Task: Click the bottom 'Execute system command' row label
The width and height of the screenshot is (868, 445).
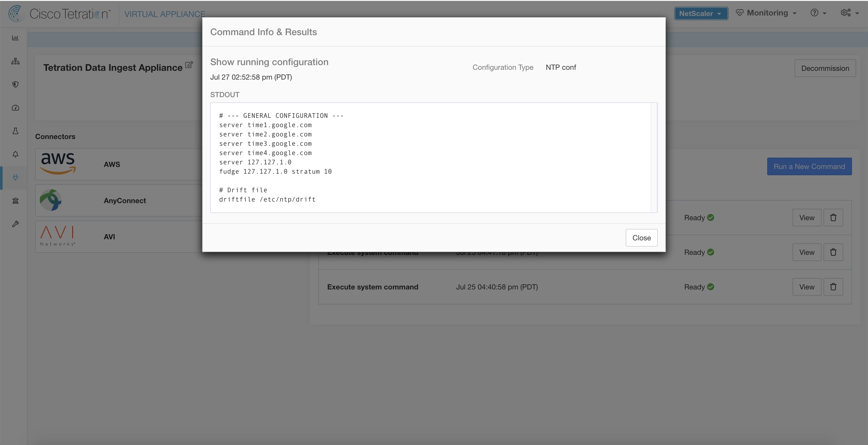Action: click(x=372, y=287)
